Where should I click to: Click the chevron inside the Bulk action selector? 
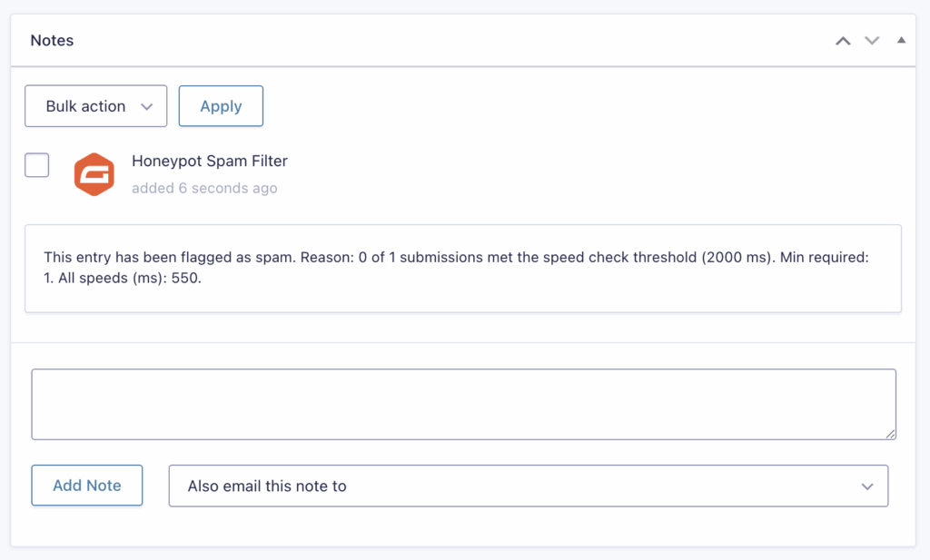click(x=147, y=105)
